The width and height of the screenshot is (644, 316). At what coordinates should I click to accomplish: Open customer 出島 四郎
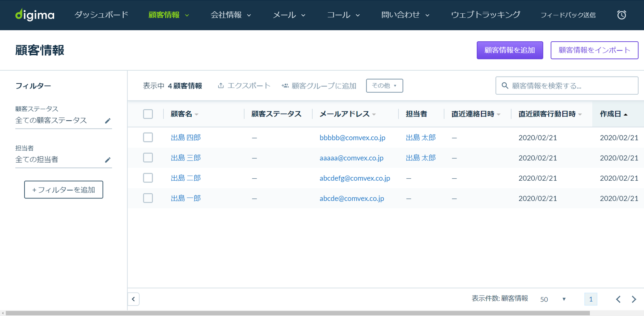[186, 137]
